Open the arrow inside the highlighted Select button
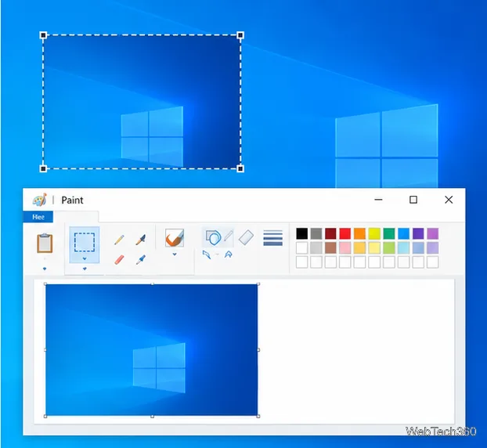The image size is (487, 448). tap(85, 258)
